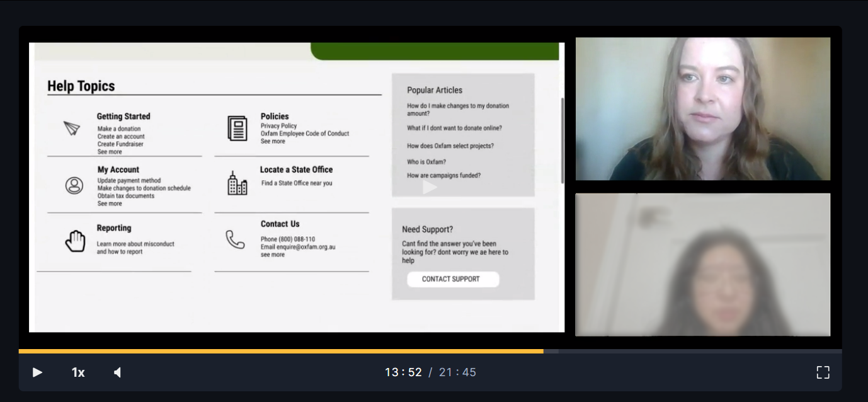
Task: Click the Policies document icon
Action: 237,129
